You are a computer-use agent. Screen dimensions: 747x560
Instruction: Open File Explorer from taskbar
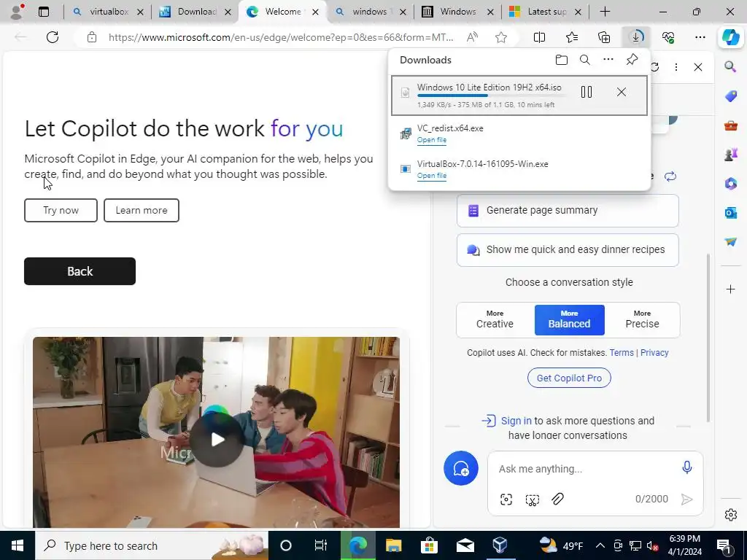(393, 545)
